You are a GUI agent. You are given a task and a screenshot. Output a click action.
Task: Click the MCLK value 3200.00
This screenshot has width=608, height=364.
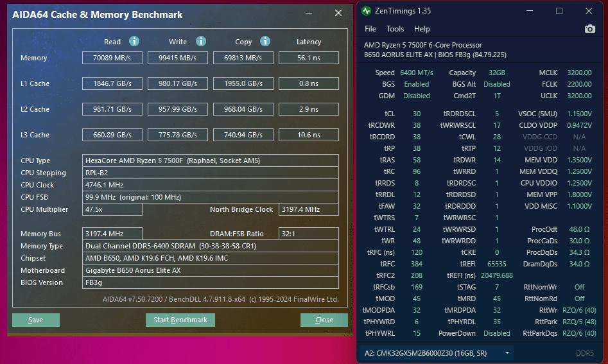(579, 73)
